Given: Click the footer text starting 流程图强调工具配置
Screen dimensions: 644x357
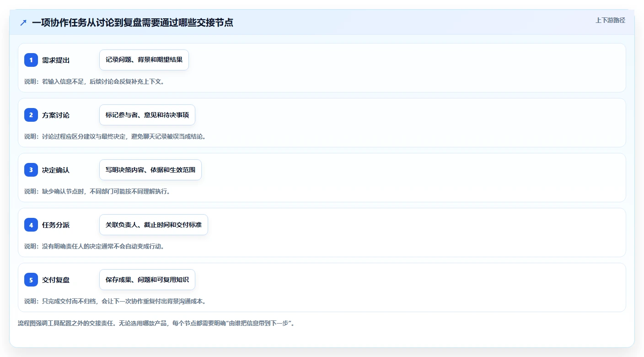Looking at the screenshot, I should tap(156, 323).
